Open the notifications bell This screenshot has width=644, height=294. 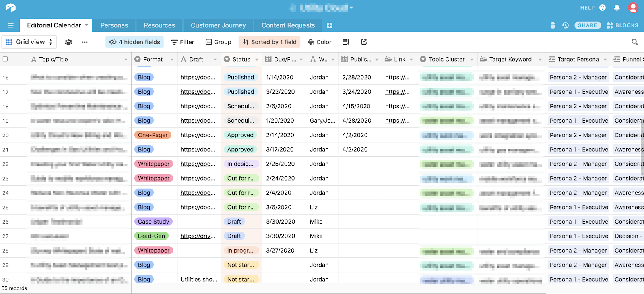point(617,8)
